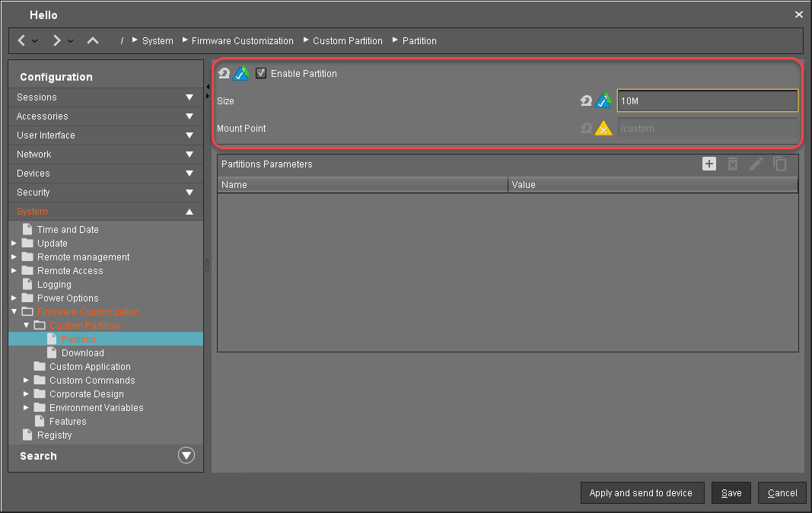
Task: Click the forward navigation arrow
Action: 57,40
